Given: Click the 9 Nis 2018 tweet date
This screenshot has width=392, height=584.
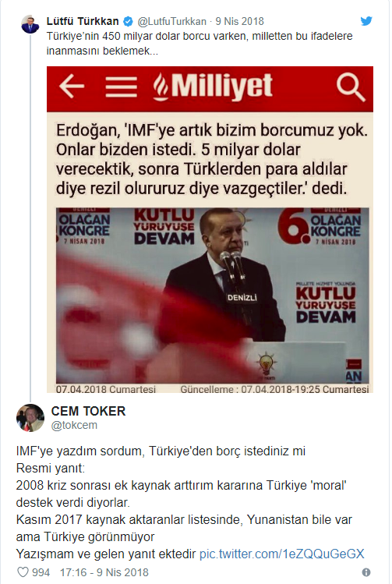Looking at the screenshot, I should click(x=240, y=21).
